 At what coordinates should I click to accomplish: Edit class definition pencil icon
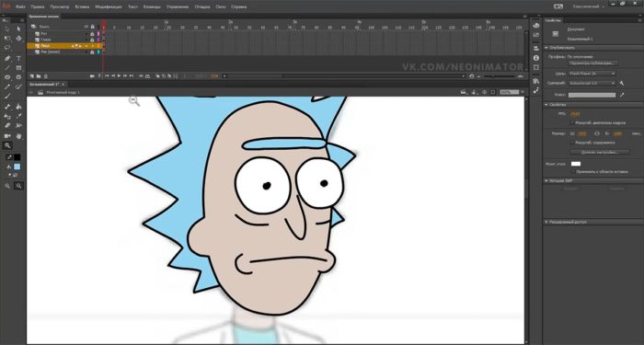tap(622, 95)
